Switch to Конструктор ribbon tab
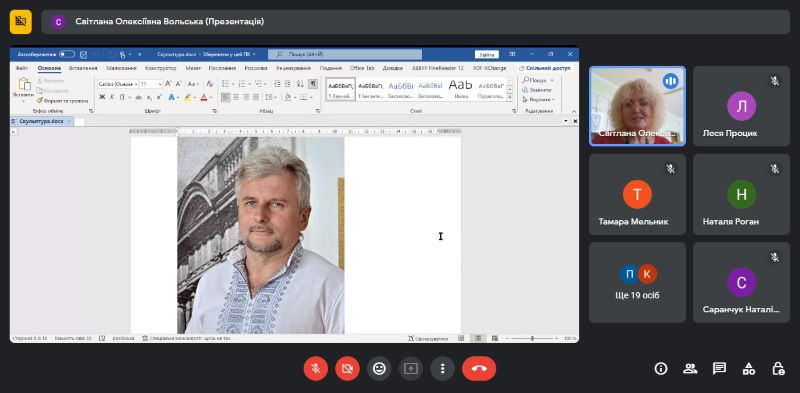 tap(160, 68)
